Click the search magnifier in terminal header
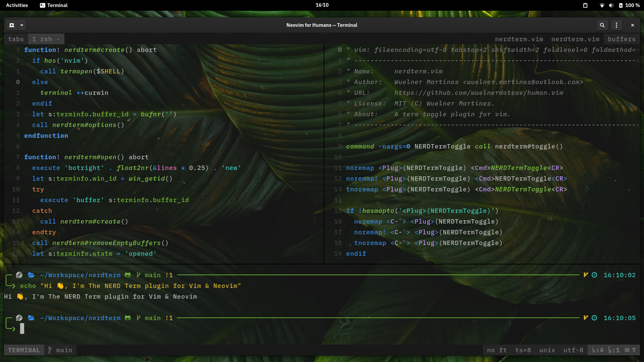 coord(602,25)
